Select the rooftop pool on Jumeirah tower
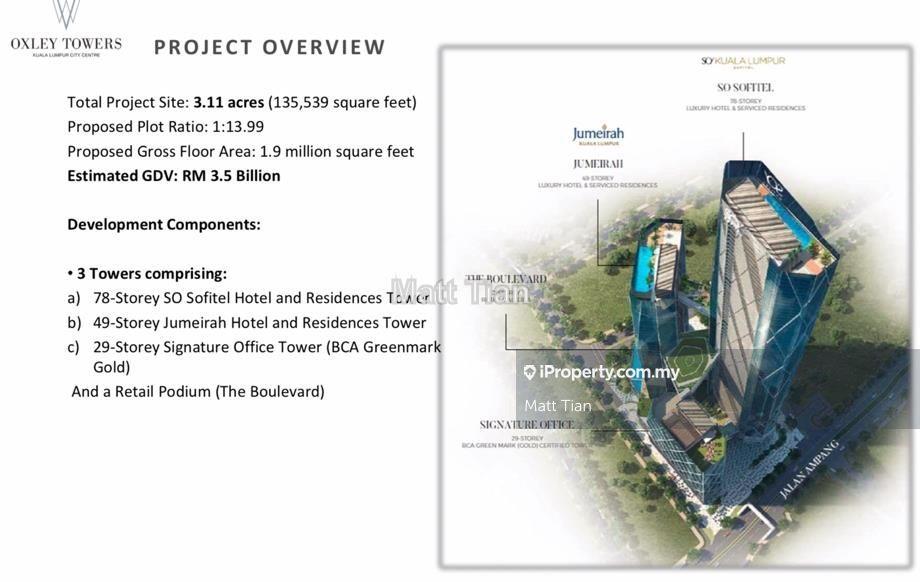This screenshot has height=582, width=920. click(x=645, y=268)
